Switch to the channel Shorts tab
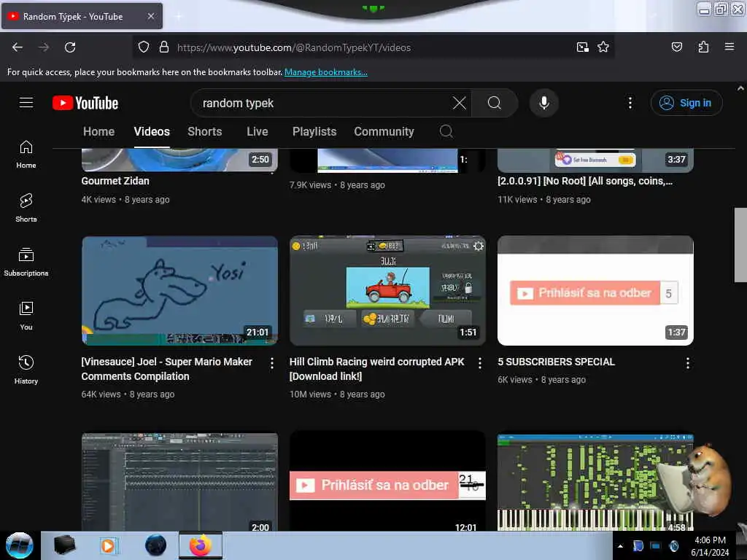The image size is (747, 560). [x=205, y=131]
